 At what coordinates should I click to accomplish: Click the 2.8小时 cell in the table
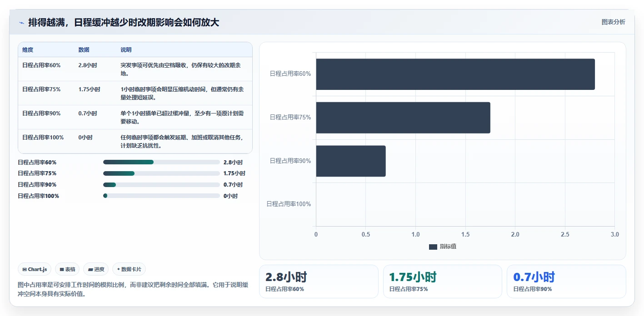(x=88, y=65)
